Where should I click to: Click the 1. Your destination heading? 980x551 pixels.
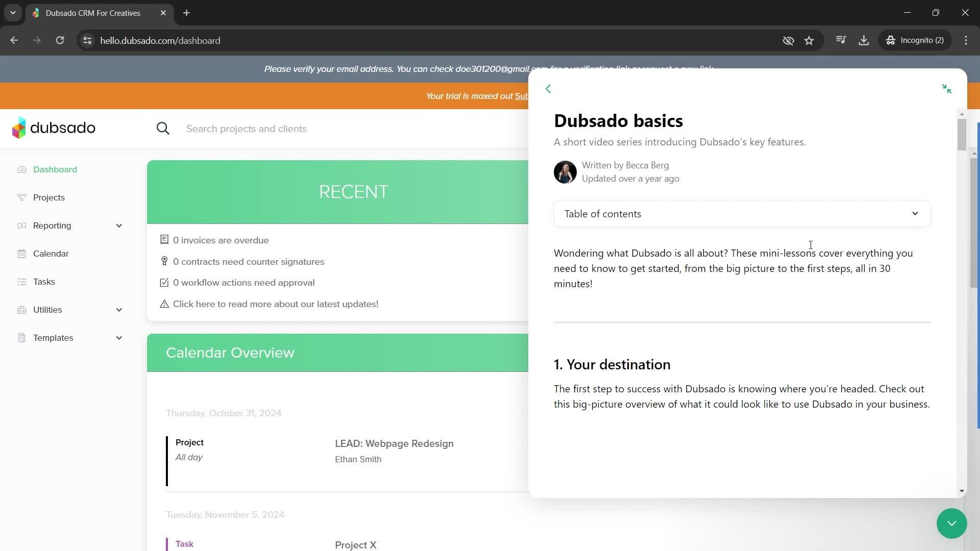tap(612, 364)
